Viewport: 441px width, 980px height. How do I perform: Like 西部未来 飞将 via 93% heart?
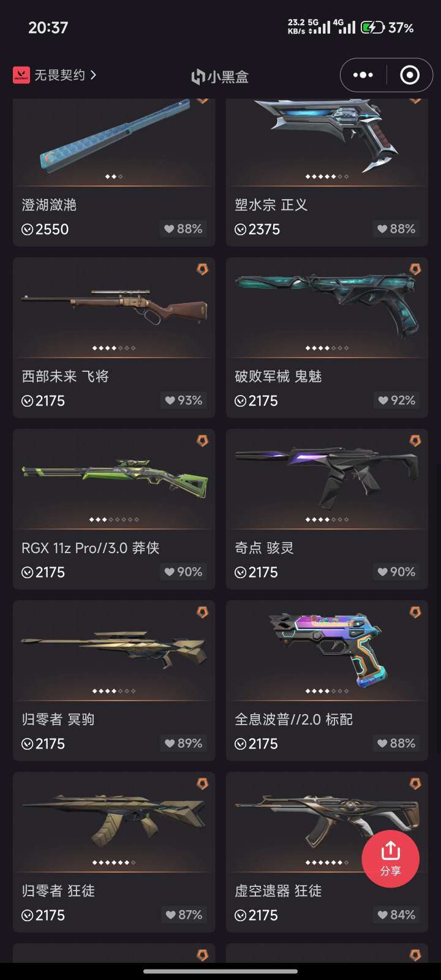tap(183, 400)
